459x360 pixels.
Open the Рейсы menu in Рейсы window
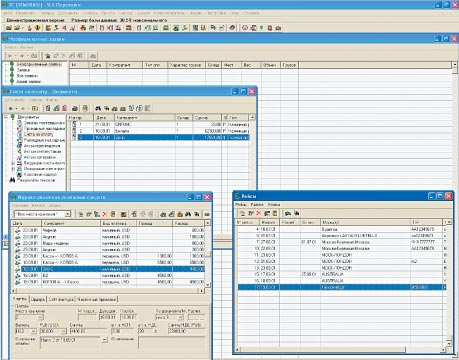pyautogui.click(x=241, y=204)
